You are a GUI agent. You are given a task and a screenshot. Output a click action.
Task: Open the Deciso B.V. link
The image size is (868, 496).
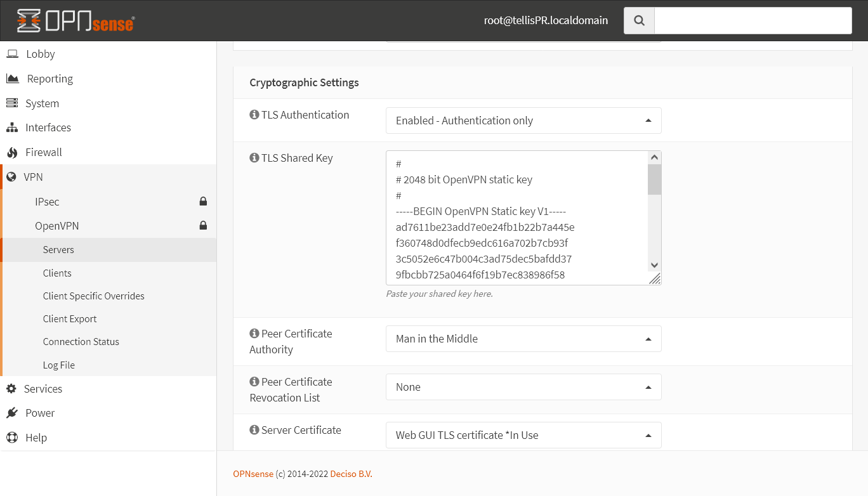point(351,474)
